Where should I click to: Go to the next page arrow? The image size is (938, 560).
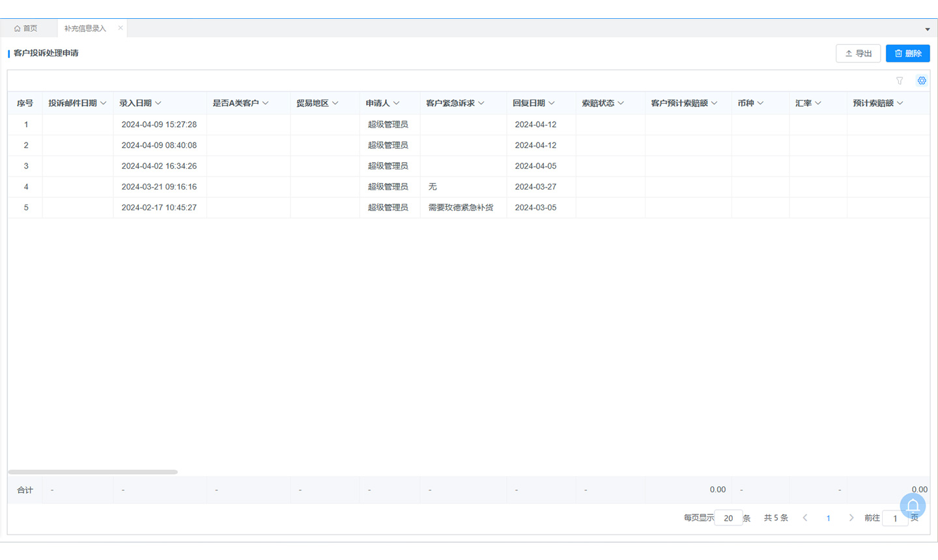851,518
